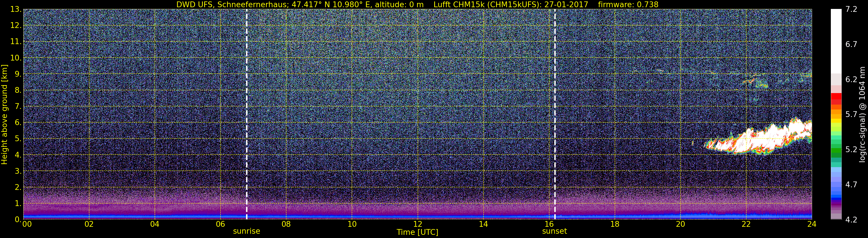Click the "4.2" colorbar tick label
Image resolution: width=868 pixels, height=238 pixels.
[851, 220]
